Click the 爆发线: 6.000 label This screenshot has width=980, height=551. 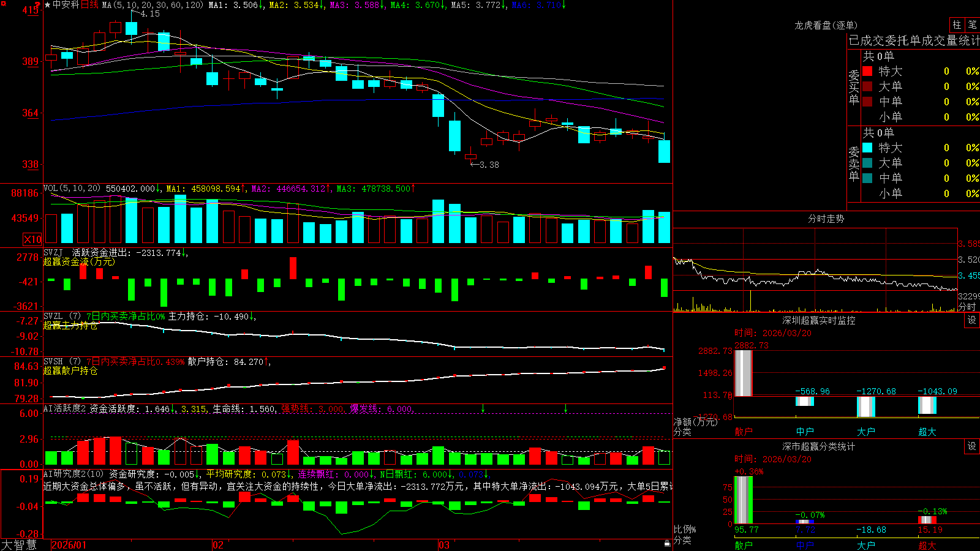click(381, 408)
